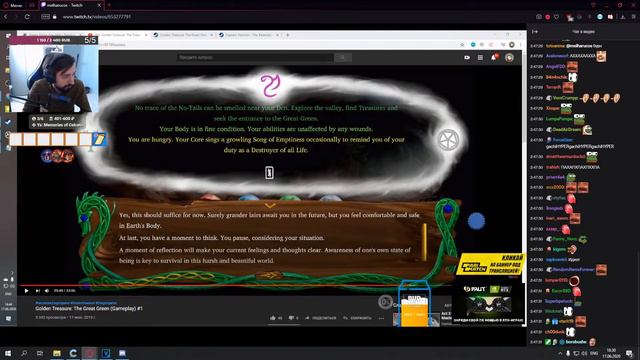Collapse the Twitch chat panel
This screenshot has width=640, height=360.
535,31
